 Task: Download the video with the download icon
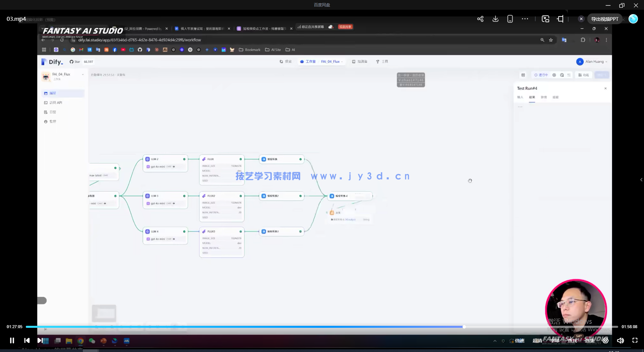[495, 19]
